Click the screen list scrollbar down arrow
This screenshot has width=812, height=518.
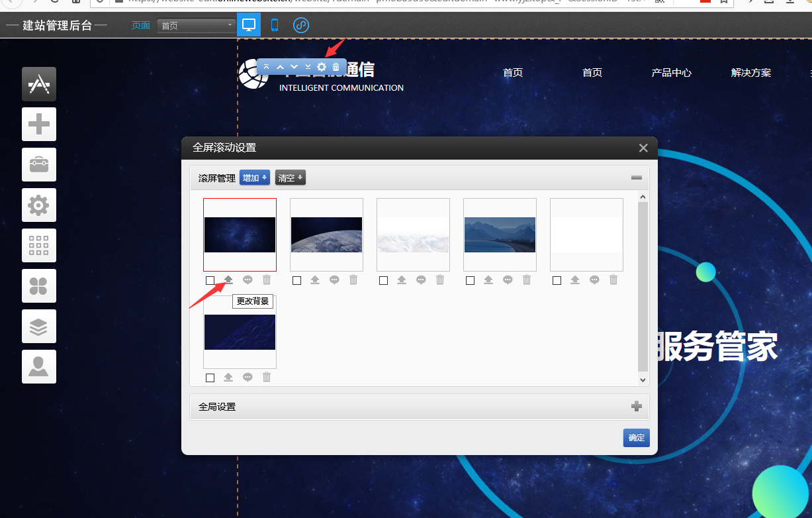click(x=643, y=380)
